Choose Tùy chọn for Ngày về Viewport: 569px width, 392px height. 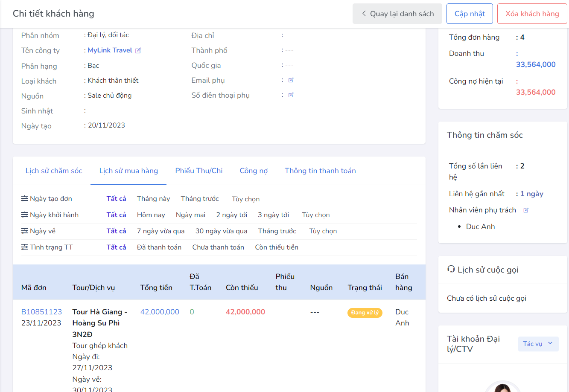[323, 231]
